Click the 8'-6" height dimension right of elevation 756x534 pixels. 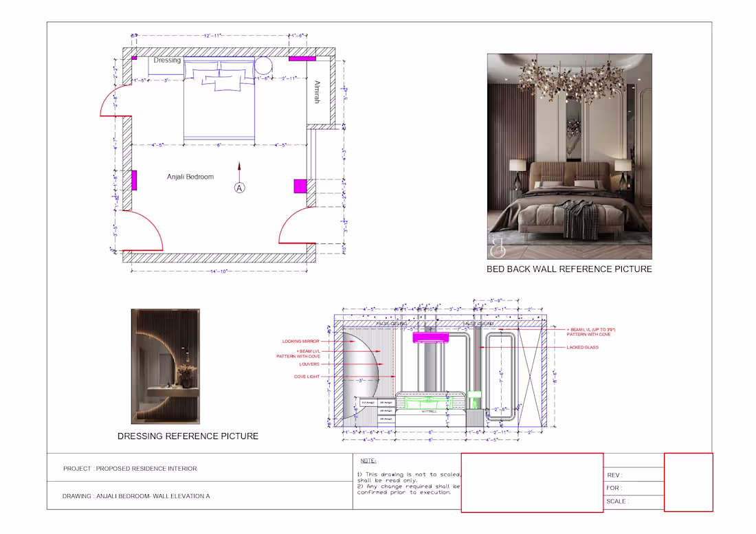[x=555, y=377]
